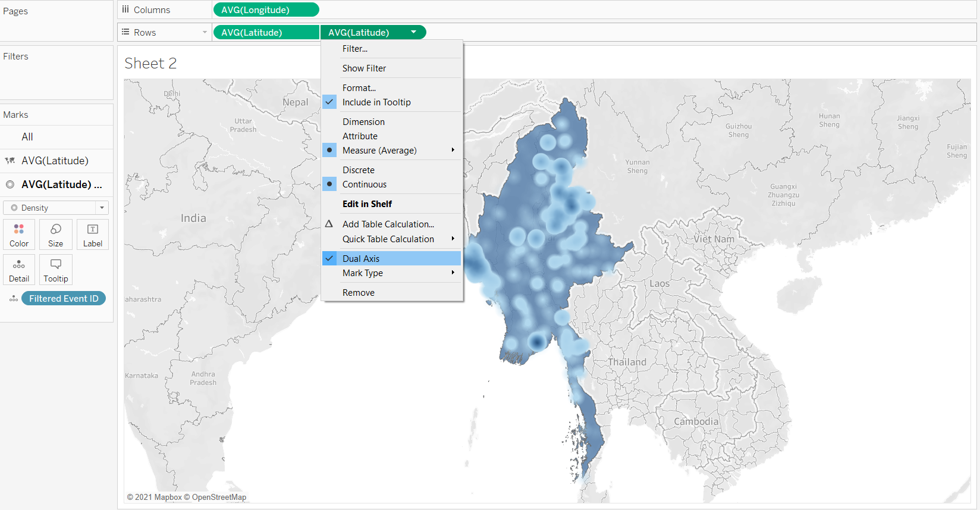The image size is (980, 510).
Task: Toggle Include in Tooltip option
Action: click(x=376, y=102)
